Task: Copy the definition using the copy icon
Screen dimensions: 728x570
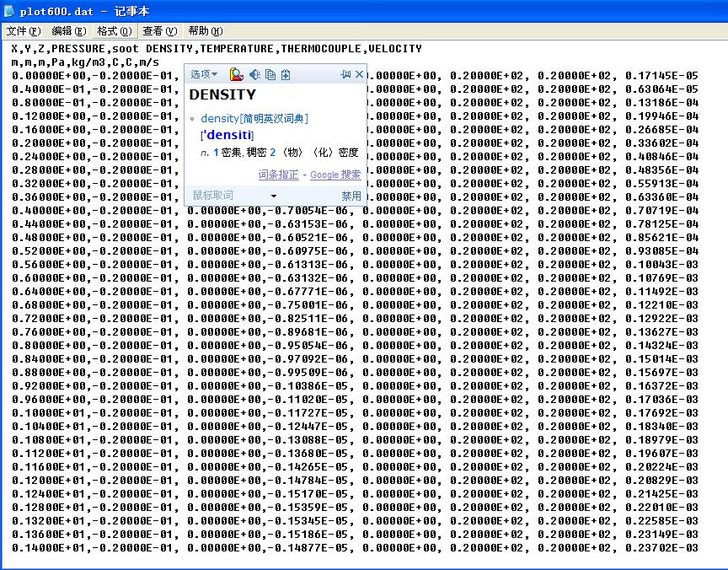Action: point(270,75)
